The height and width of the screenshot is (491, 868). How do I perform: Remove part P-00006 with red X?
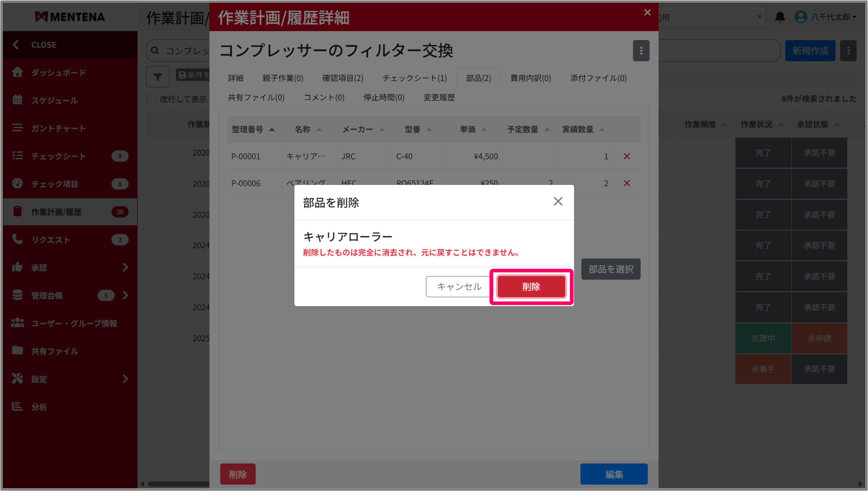[627, 183]
